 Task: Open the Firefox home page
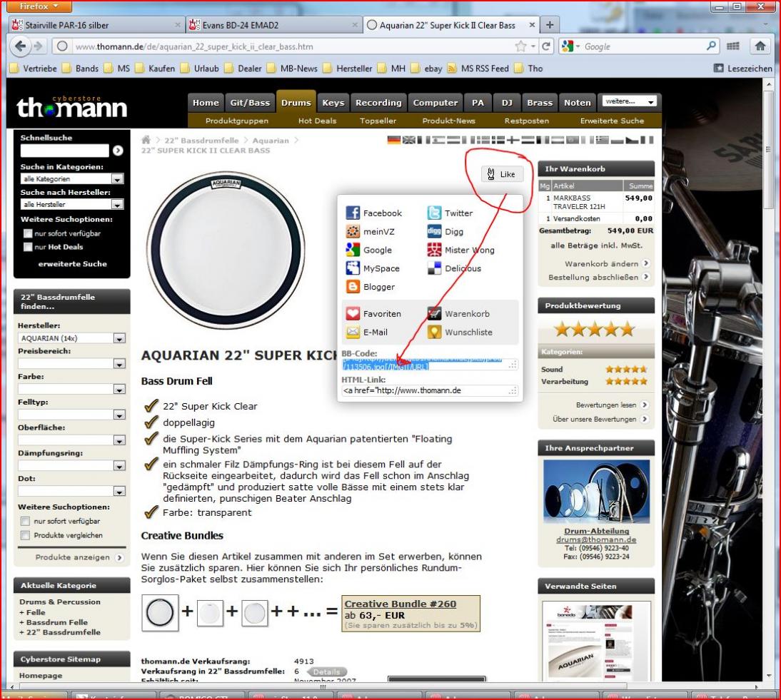[760, 46]
